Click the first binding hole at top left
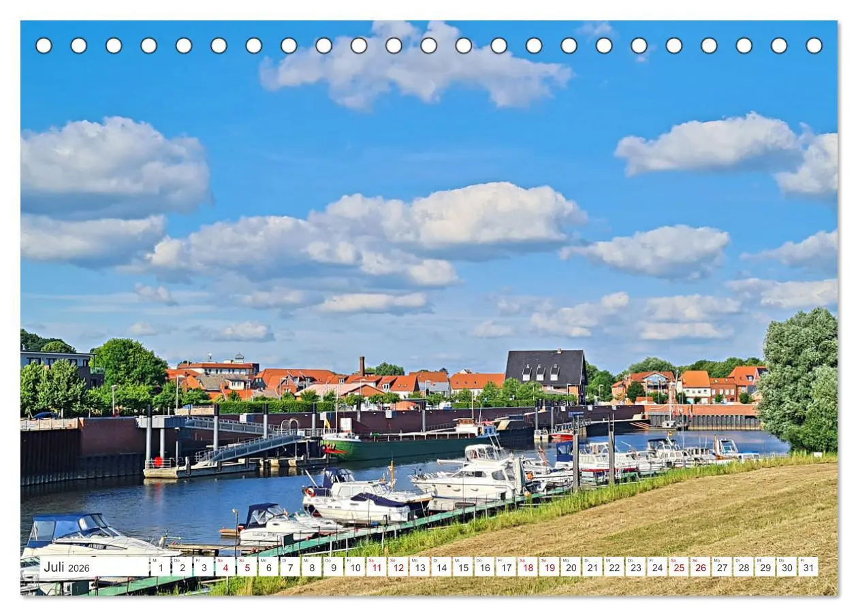Screen dimensions: 858x616 [x=44, y=46]
